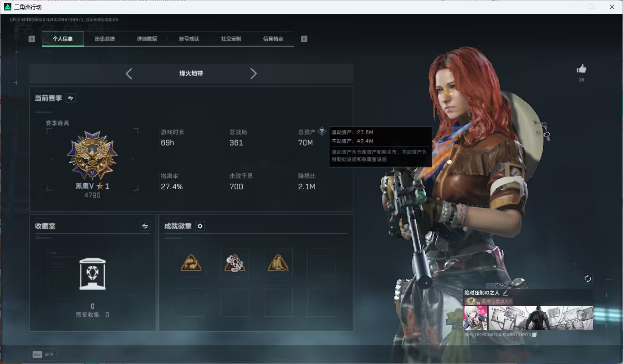Click the 游戏时长 value 69h
This screenshot has height=364, width=623.
(x=168, y=143)
